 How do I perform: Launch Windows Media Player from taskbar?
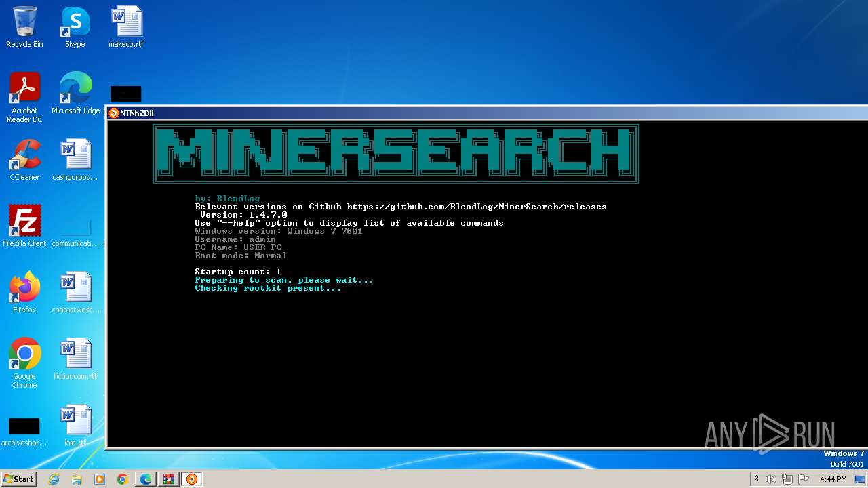pyautogui.click(x=100, y=479)
